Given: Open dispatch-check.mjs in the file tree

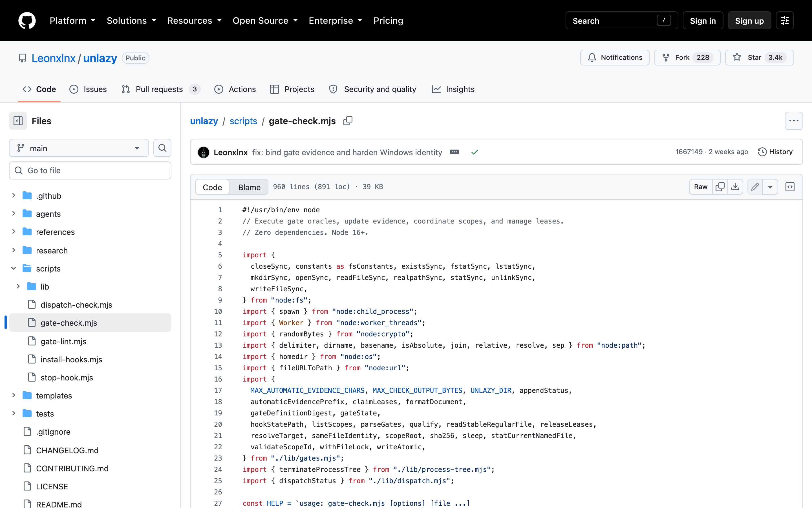Looking at the screenshot, I should (x=76, y=305).
